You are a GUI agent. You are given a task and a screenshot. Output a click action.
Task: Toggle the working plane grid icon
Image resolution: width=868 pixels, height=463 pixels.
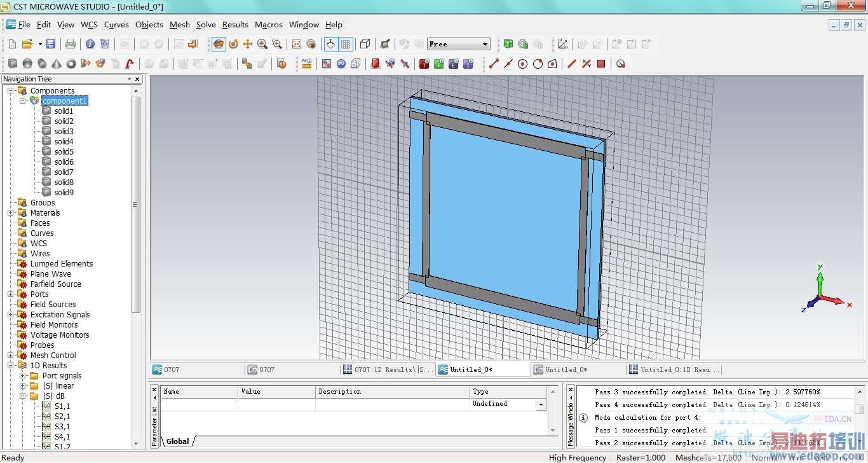pyautogui.click(x=345, y=44)
